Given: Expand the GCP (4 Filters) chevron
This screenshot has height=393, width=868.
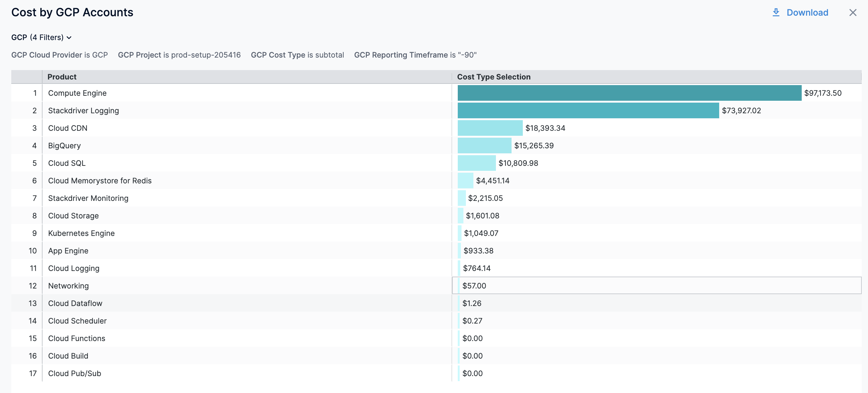Looking at the screenshot, I should click(69, 38).
